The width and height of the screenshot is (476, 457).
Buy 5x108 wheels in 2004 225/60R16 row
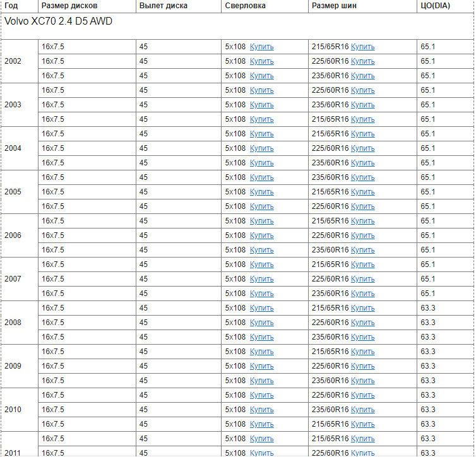coord(262,148)
